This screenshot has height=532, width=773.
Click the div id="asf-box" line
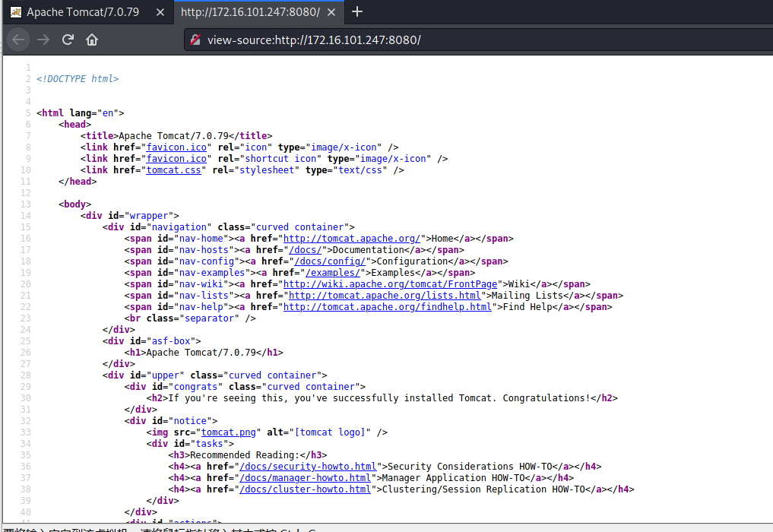tap(152, 341)
